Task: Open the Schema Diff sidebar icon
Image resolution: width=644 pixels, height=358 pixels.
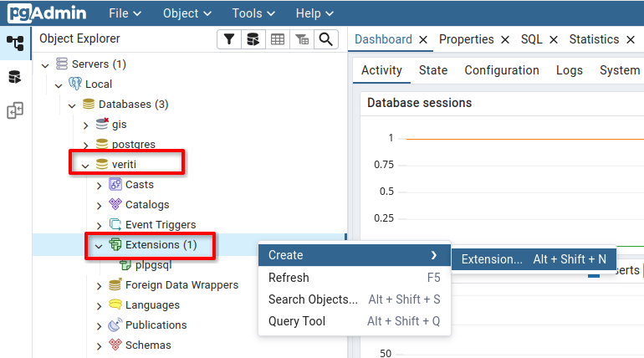Action: tap(15, 110)
